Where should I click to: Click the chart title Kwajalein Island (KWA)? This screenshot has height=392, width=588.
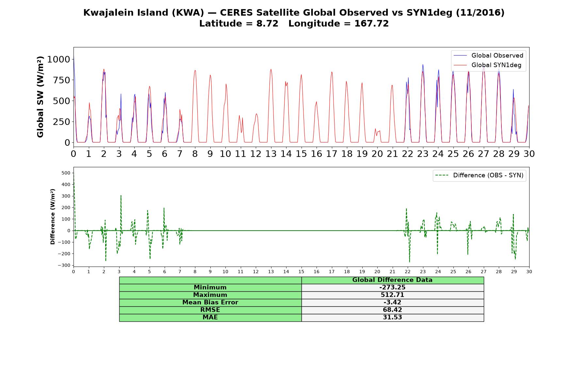(144, 13)
